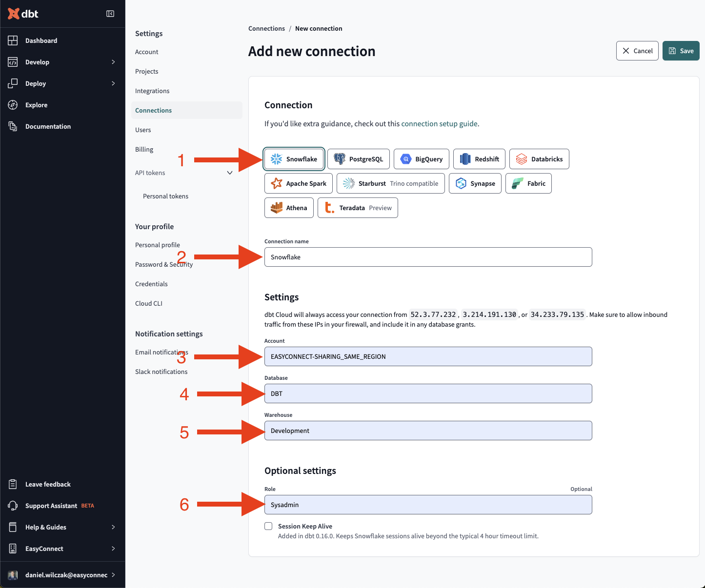The image size is (705, 588).
Task: Expand the Help & Guides chevron
Action: [x=113, y=527]
